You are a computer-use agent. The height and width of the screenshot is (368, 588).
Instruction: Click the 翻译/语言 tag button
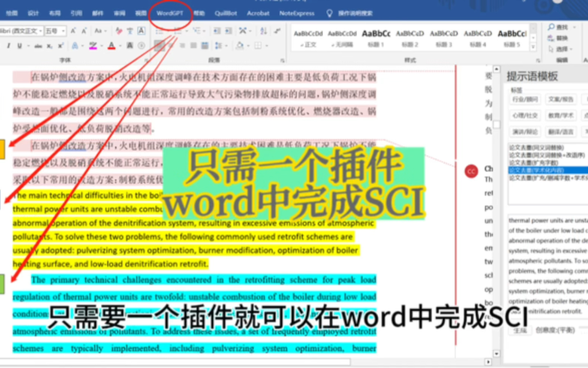[x=561, y=132]
